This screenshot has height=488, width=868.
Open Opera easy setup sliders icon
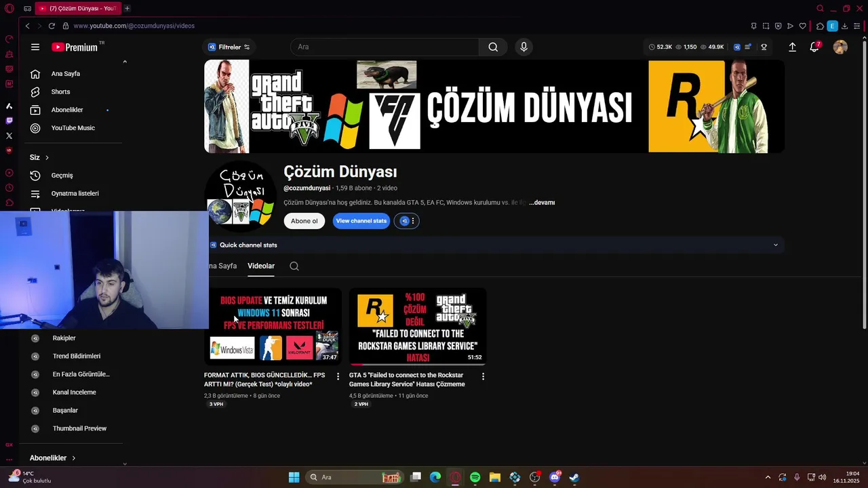pos(857,26)
